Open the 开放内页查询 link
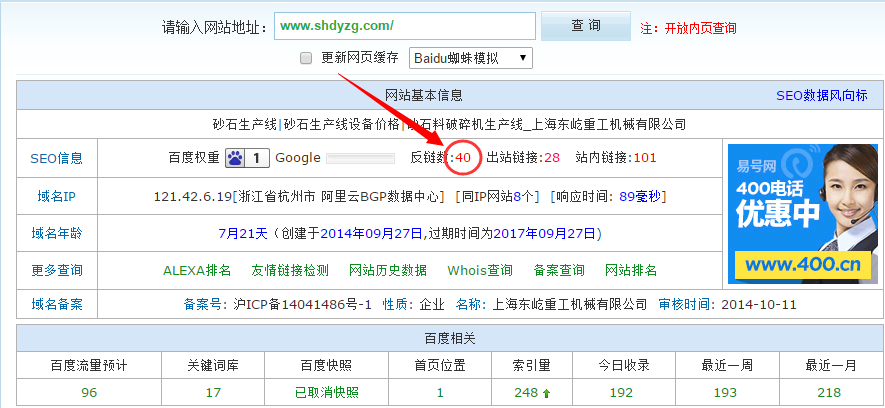This screenshot has height=408, width=885. point(700,29)
